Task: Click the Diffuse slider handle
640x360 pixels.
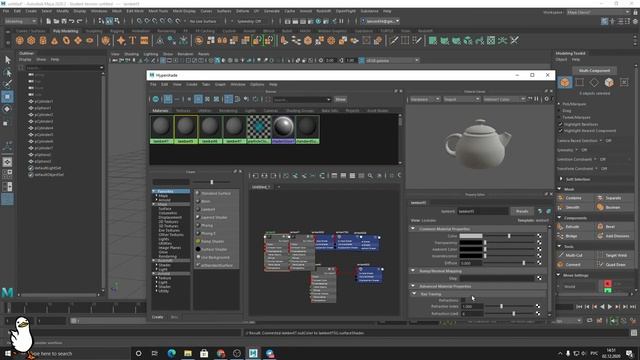Action: [x=524, y=263]
